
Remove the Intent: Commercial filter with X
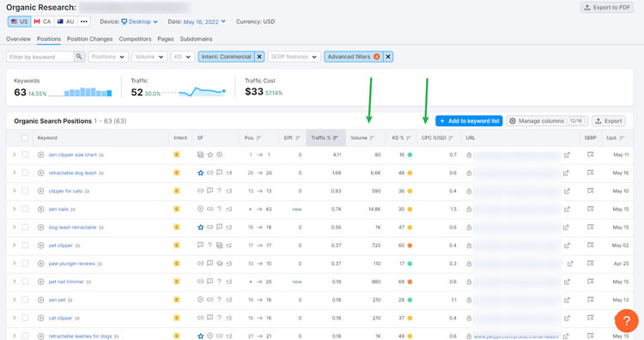point(259,57)
